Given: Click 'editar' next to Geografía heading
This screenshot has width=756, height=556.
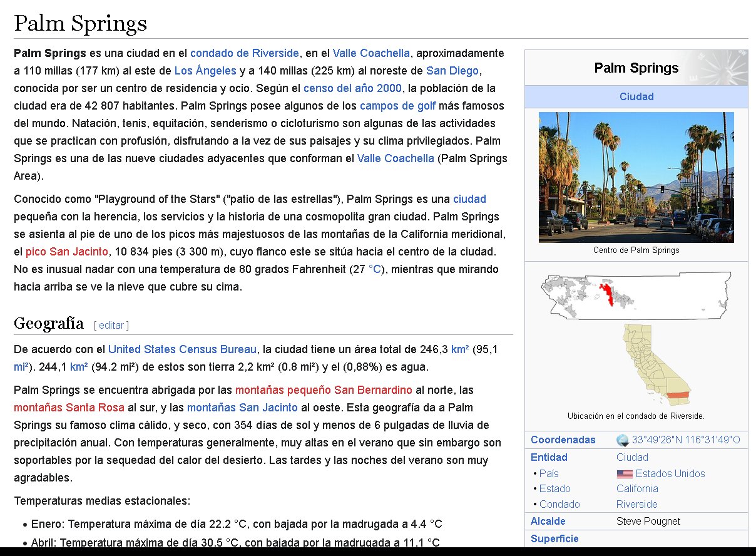Looking at the screenshot, I should coord(111,325).
